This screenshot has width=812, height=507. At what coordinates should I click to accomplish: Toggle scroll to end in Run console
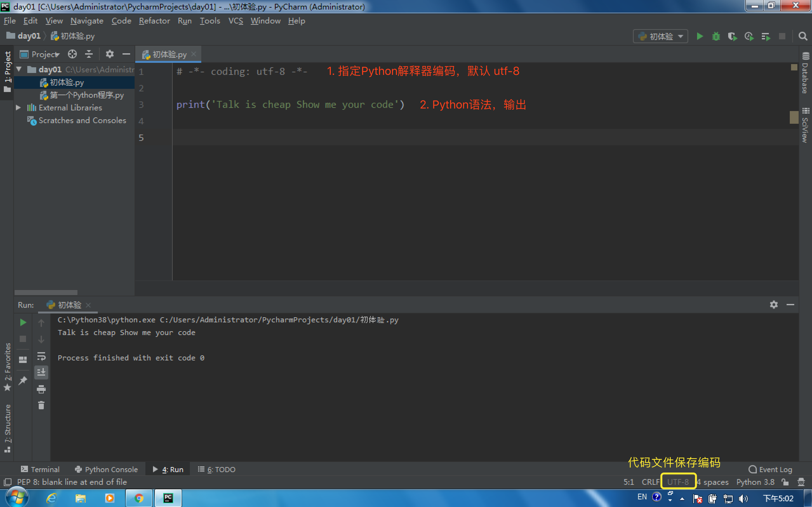(x=41, y=372)
